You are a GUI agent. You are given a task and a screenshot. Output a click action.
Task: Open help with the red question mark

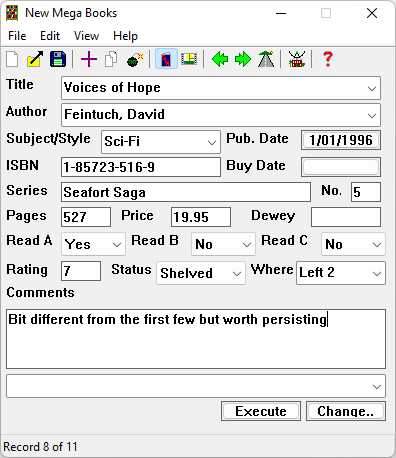point(328,59)
